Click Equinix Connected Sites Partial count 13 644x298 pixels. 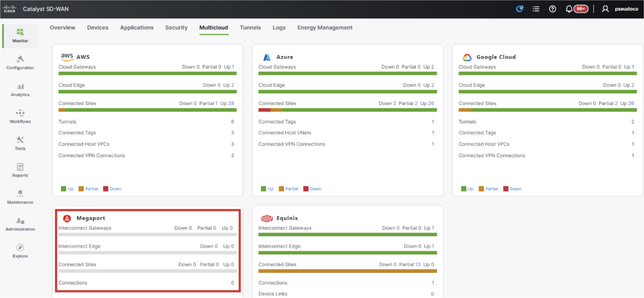(417, 264)
